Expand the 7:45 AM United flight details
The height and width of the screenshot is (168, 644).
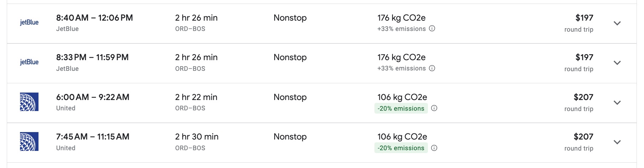pos(617,142)
